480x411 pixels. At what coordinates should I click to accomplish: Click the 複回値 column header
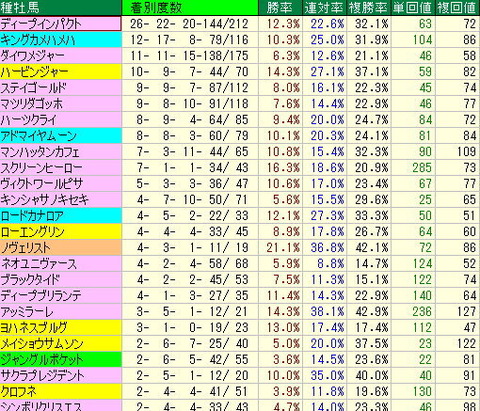[x=458, y=8]
